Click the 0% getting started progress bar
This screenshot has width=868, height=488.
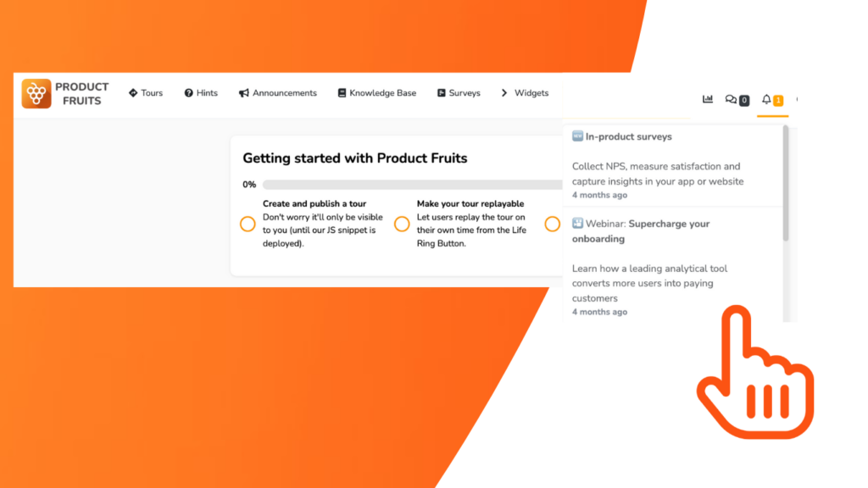pos(407,184)
